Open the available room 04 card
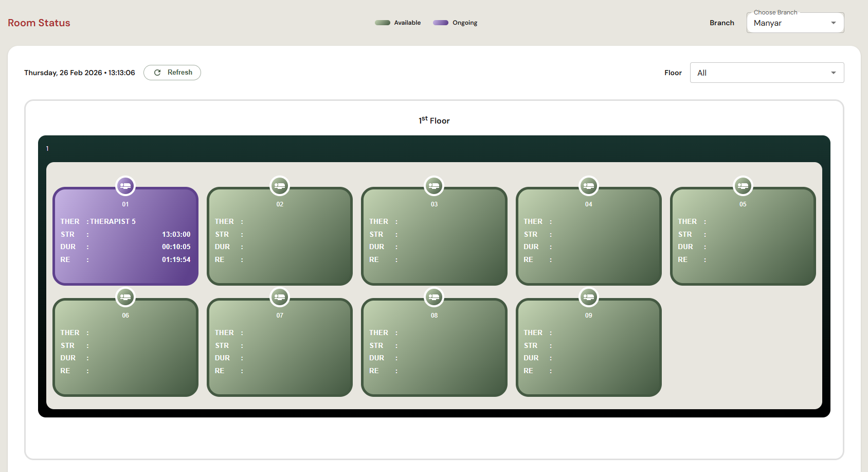The width and height of the screenshot is (868, 472). pos(589,236)
